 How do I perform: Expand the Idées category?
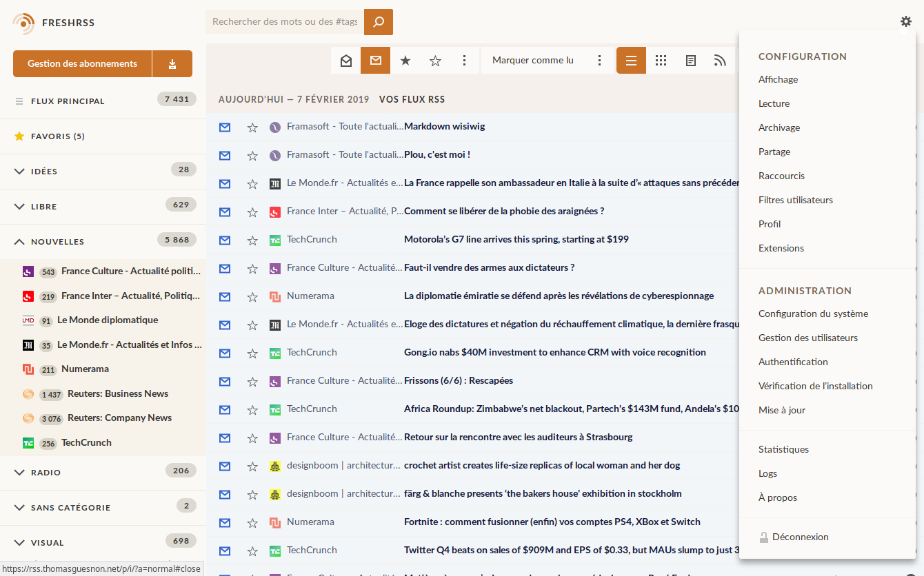pyautogui.click(x=19, y=171)
